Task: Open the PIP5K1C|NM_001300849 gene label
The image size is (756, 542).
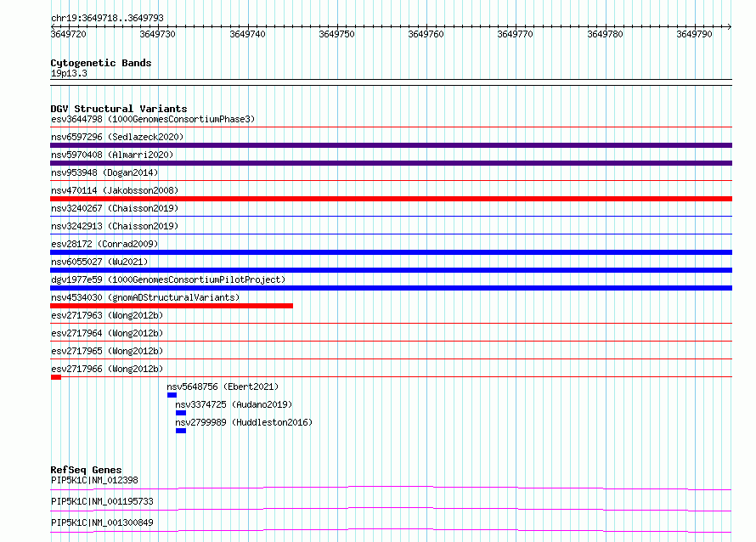Action: tap(102, 522)
